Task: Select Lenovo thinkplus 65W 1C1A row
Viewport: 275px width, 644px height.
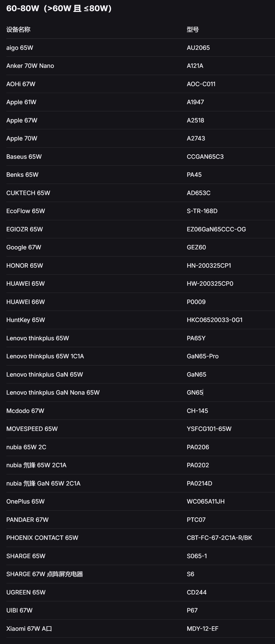Action: point(141,356)
